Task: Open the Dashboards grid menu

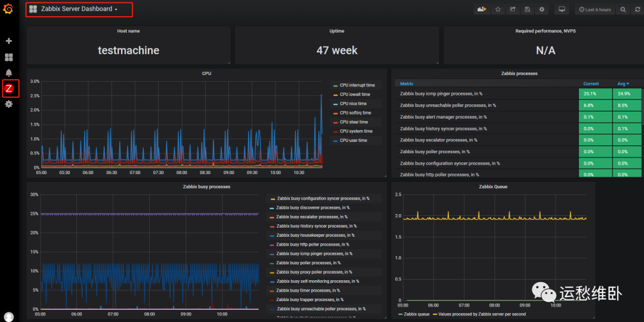Action: 8,57
